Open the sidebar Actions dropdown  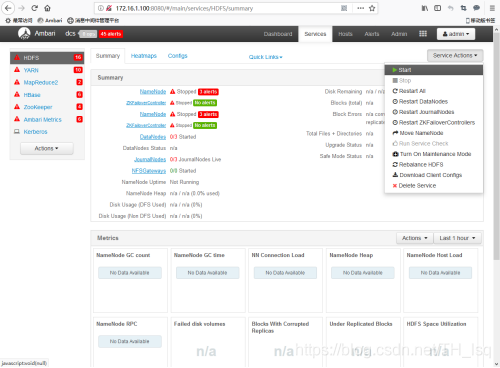point(47,148)
